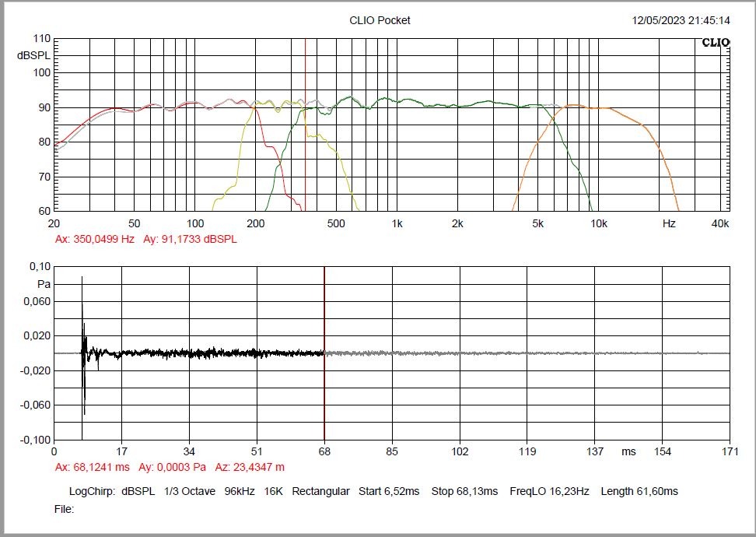Image resolution: width=756 pixels, height=537 pixels.
Task: Click the '96kHz' sample rate entry
Action: (x=240, y=491)
